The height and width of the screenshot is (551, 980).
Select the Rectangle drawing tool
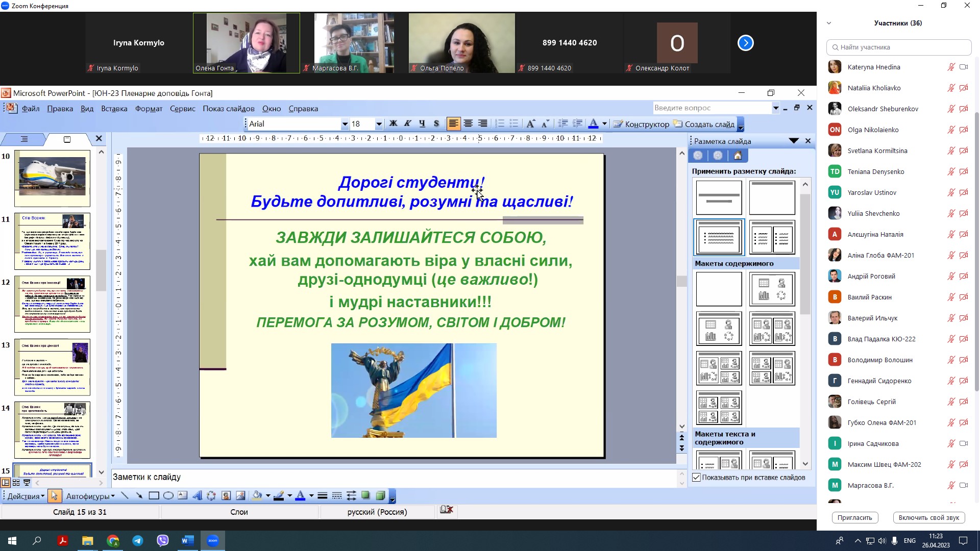153,496
